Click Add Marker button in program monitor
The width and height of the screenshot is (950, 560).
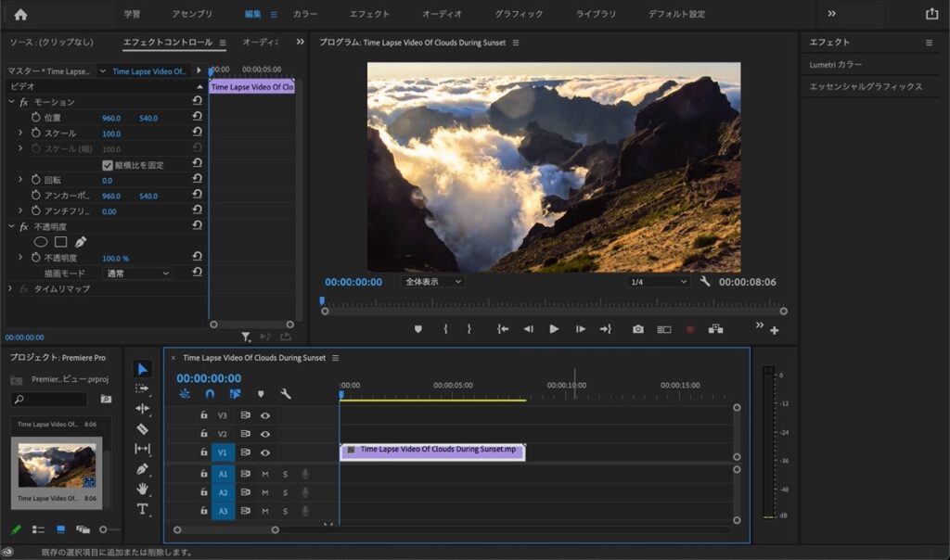[x=418, y=329]
